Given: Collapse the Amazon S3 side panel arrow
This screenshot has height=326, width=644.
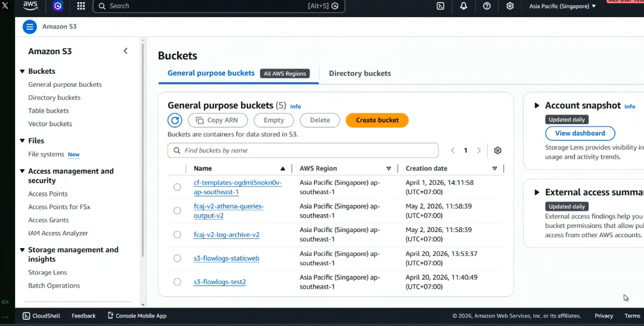Looking at the screenshot, I should click(x=126, y=51).
